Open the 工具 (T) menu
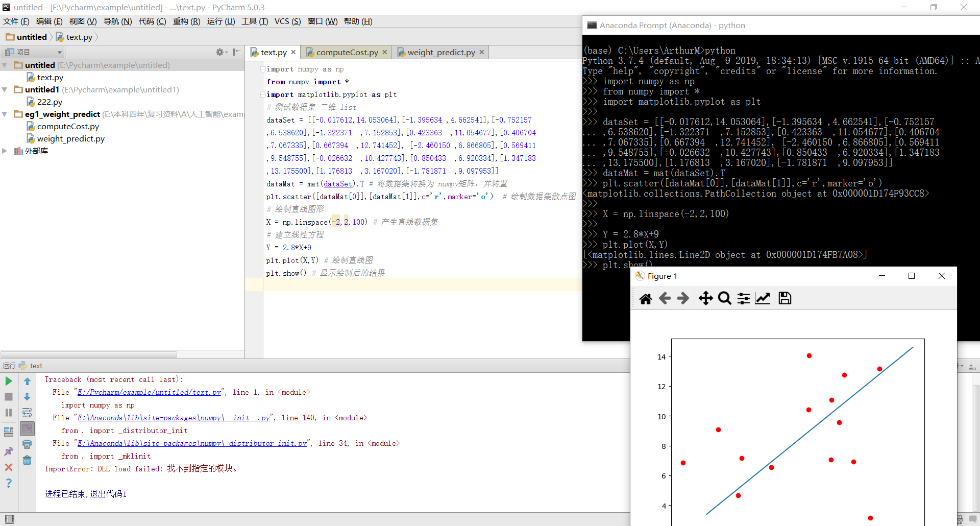 255,21
